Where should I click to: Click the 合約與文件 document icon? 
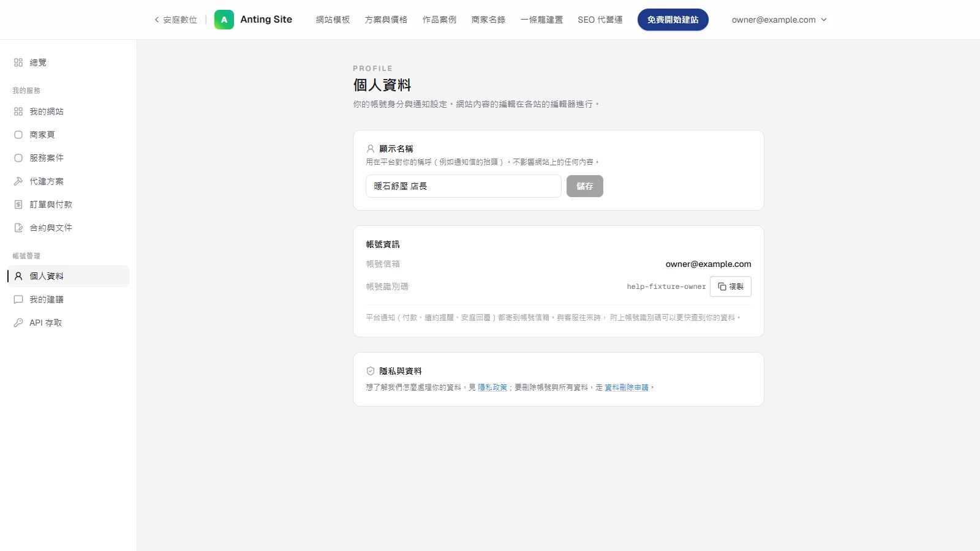(x=18, y=228)
